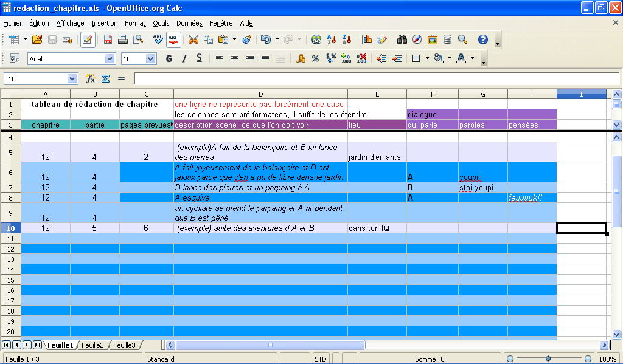Open the Insertion menu
The image size is (623, 364).
click(105, 23)
